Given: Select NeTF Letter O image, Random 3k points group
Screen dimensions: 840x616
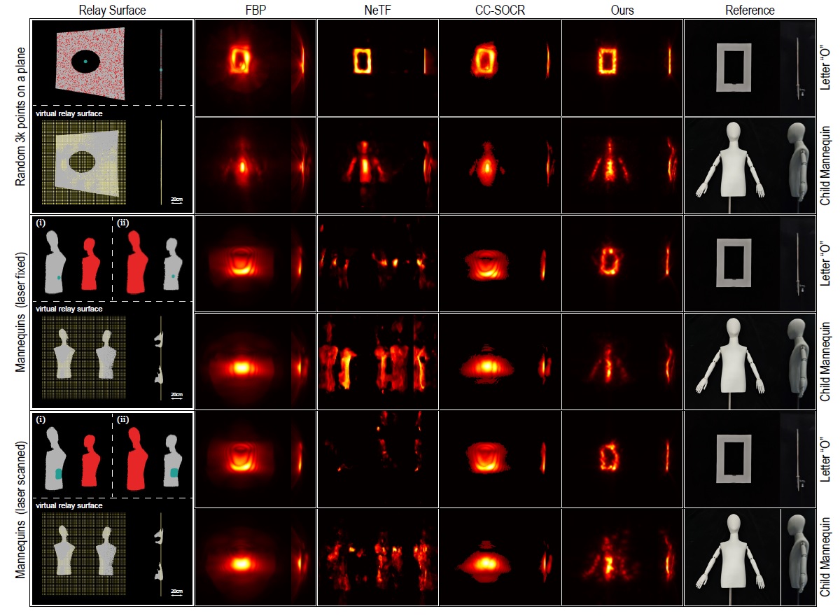Looking at the screenshot, I should click(377, 67).
